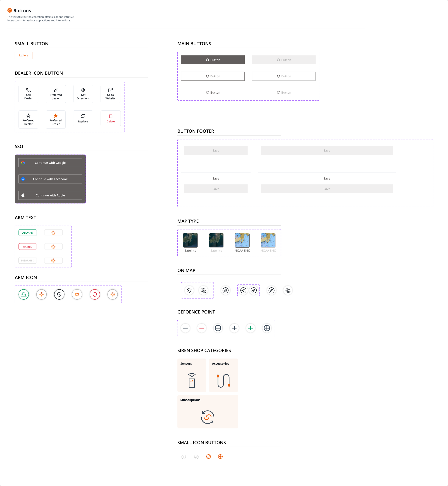Click the red Delete trash button
The height and width of the screenshot is (486, 448).
coord(111,118)
